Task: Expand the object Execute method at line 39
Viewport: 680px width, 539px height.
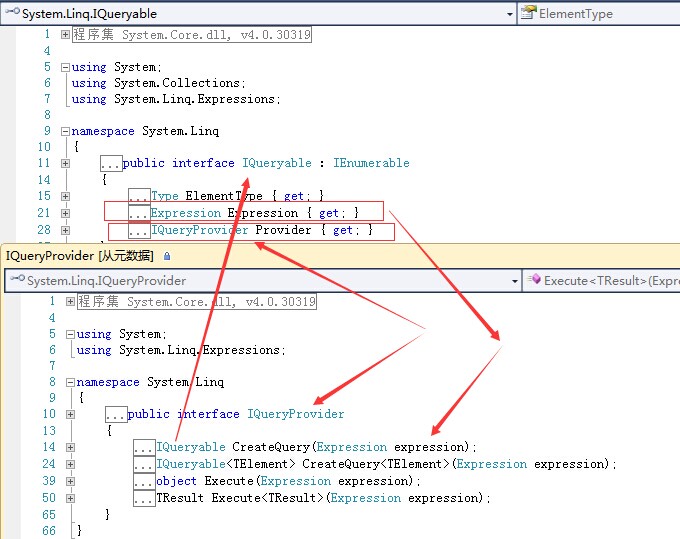Action: 70,481
